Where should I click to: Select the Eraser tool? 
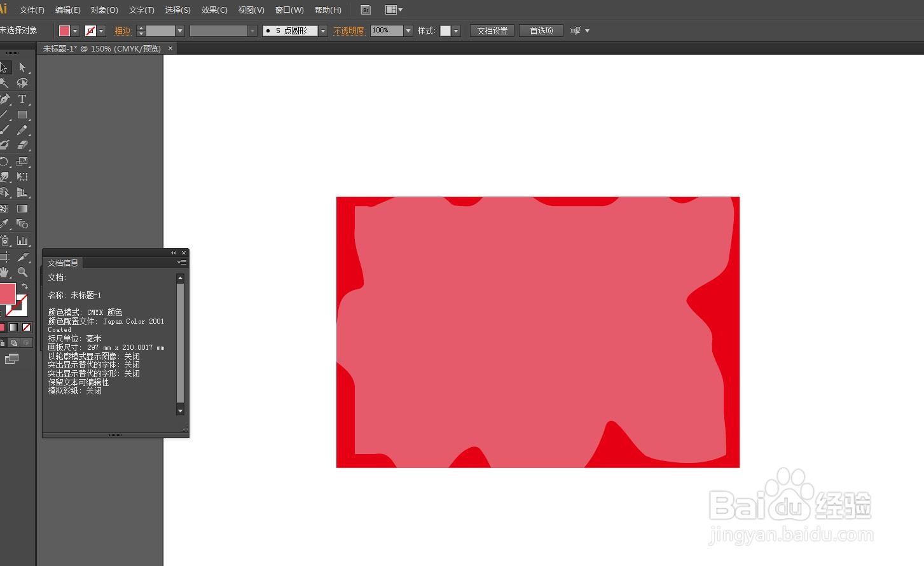pyautogui.click(x=22, y=146)
